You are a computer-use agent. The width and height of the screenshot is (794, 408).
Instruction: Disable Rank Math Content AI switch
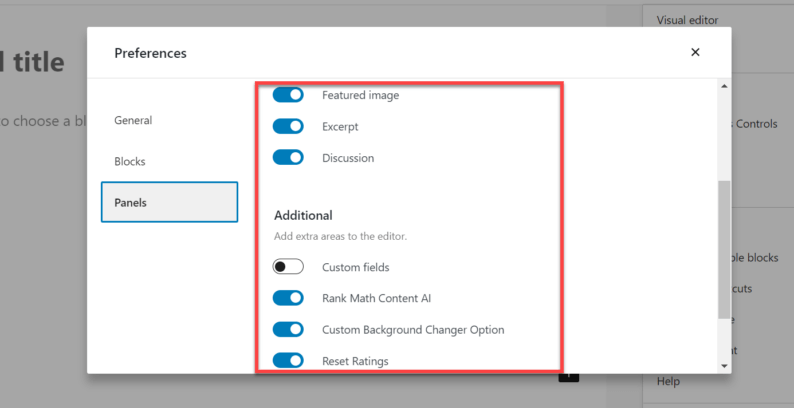288,298
